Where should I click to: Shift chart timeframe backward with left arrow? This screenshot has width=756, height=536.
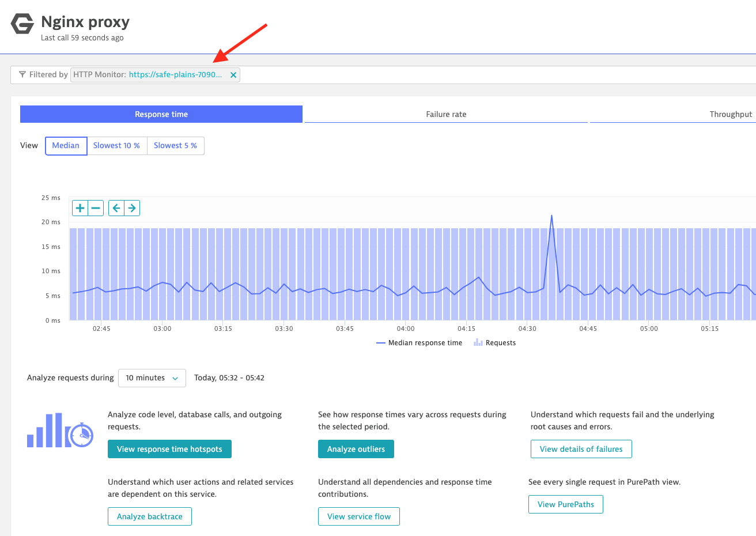click(x=116, y=208)
